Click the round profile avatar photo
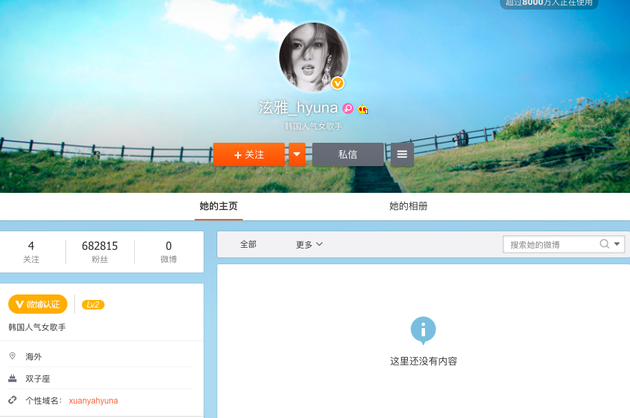Screen dimensions: 630x418 coord(313,57)
